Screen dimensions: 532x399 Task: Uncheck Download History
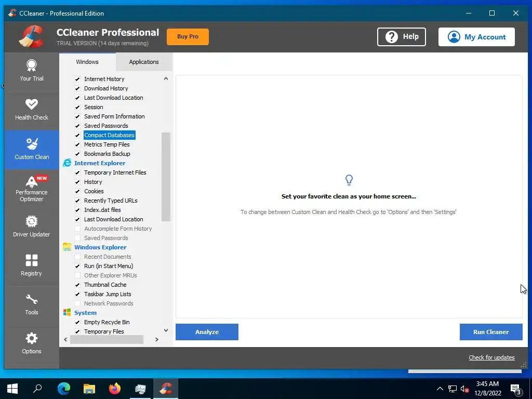point(77,88)
